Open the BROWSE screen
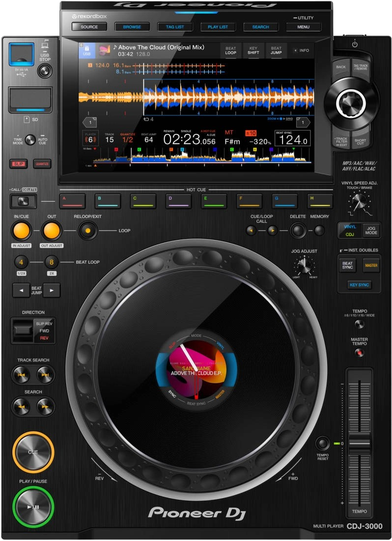Viewport: 392px width, 541px height. [132, 27]
